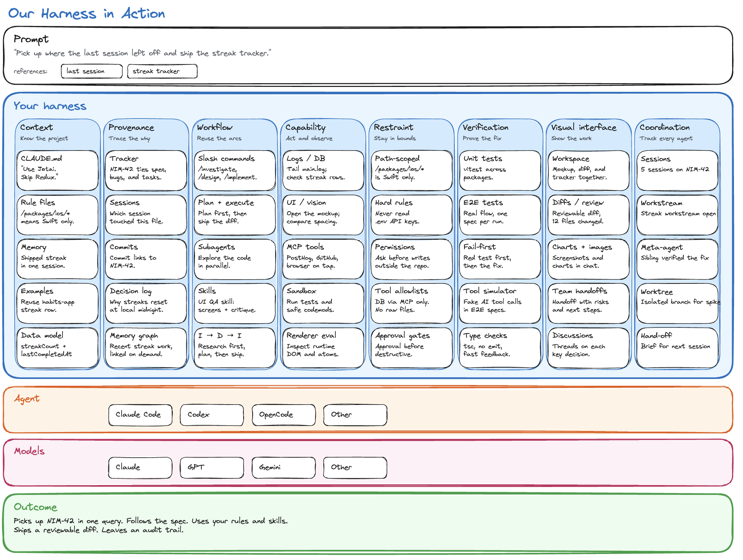The image size is (743, 560).
Task: Open the Path-scoped card
Action: pos(412,170)
